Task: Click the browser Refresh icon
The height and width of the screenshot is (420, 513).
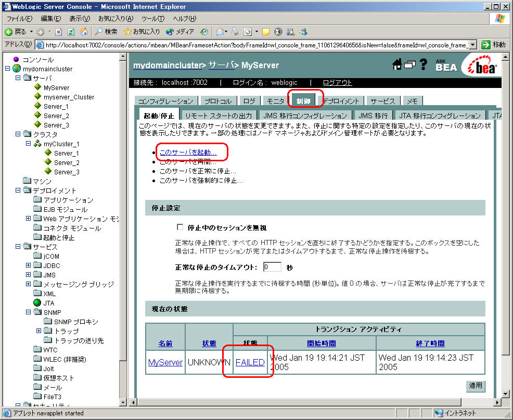Action: click(71, 32)
